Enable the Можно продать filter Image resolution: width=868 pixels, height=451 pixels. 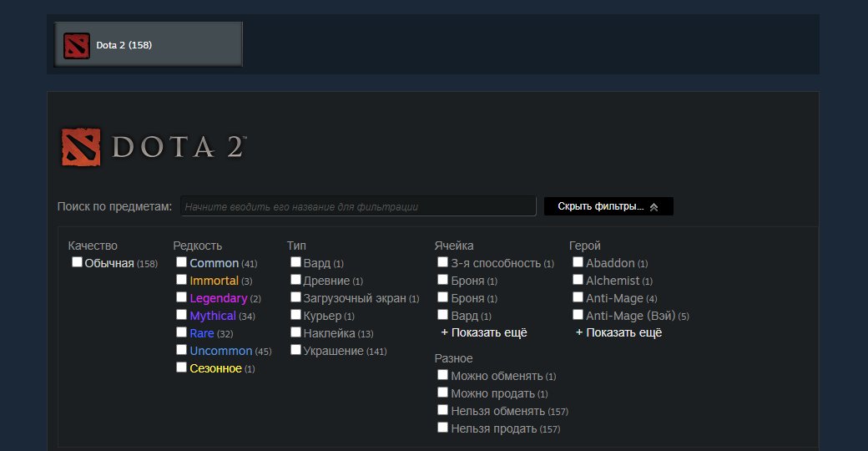(443, 393)
